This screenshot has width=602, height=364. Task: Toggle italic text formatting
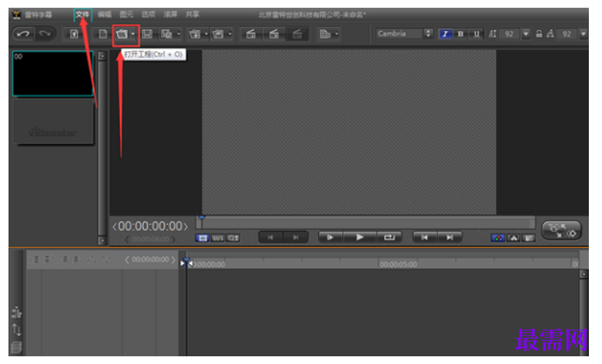[446, 34]
